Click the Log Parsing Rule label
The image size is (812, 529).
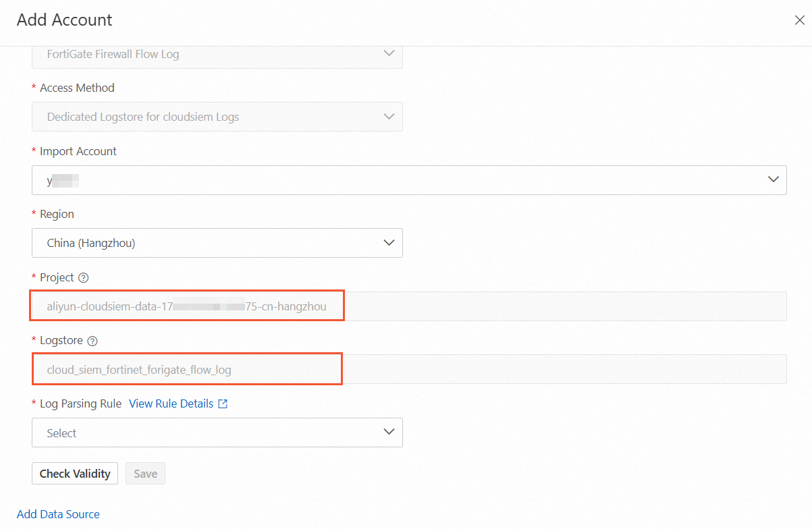point(80,403)
